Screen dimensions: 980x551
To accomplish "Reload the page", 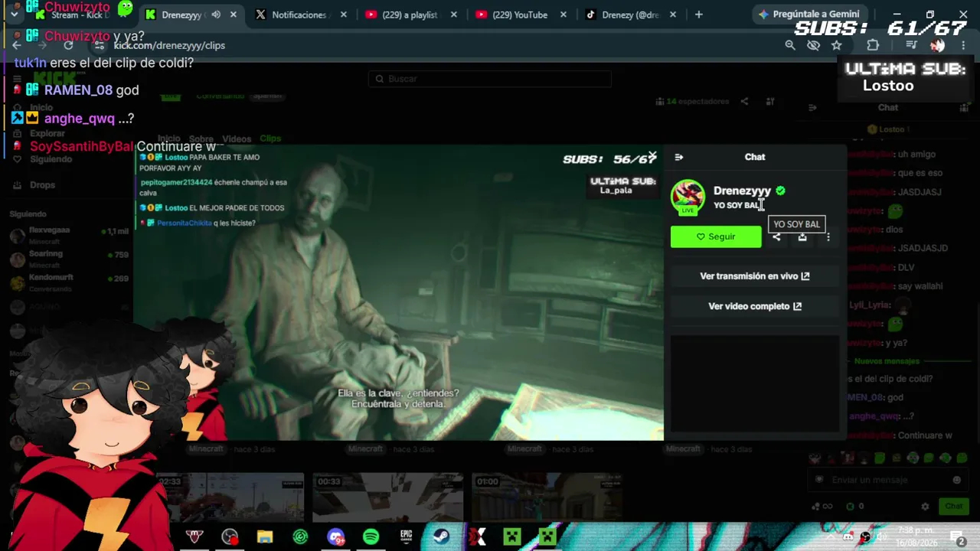I will click(x=68, y=45).
